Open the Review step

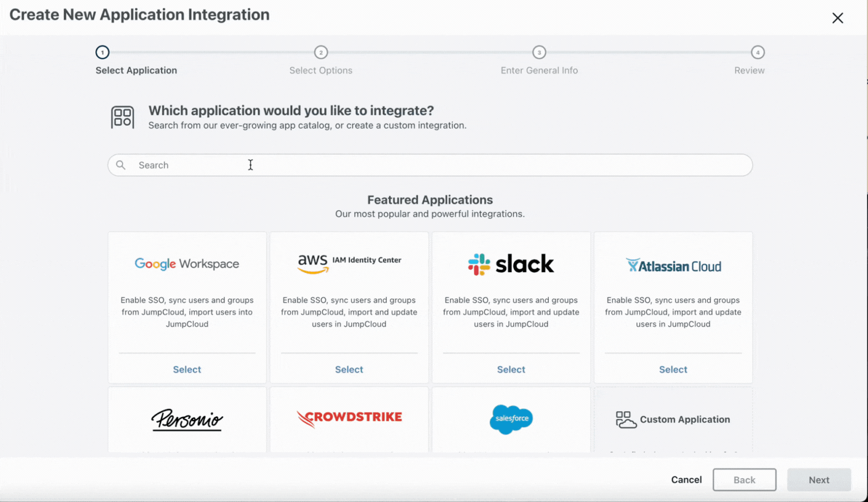[758, 53]
